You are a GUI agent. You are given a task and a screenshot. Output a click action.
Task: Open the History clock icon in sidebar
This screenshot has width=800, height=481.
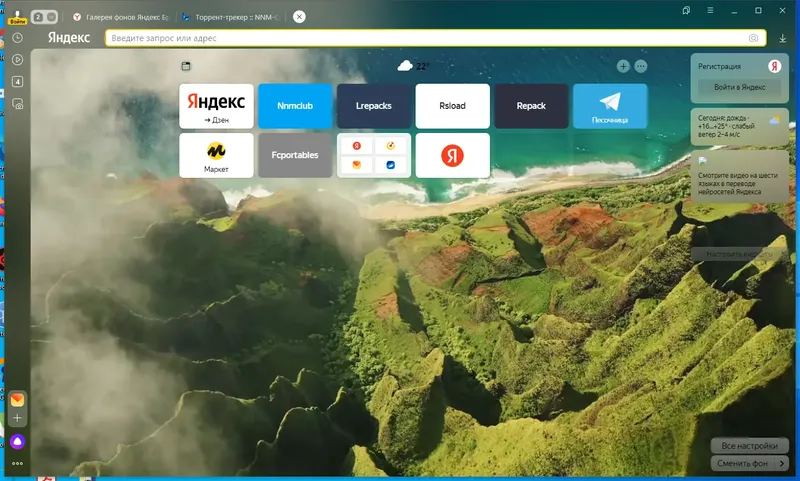pyautogui.click(x=17, y=38)
